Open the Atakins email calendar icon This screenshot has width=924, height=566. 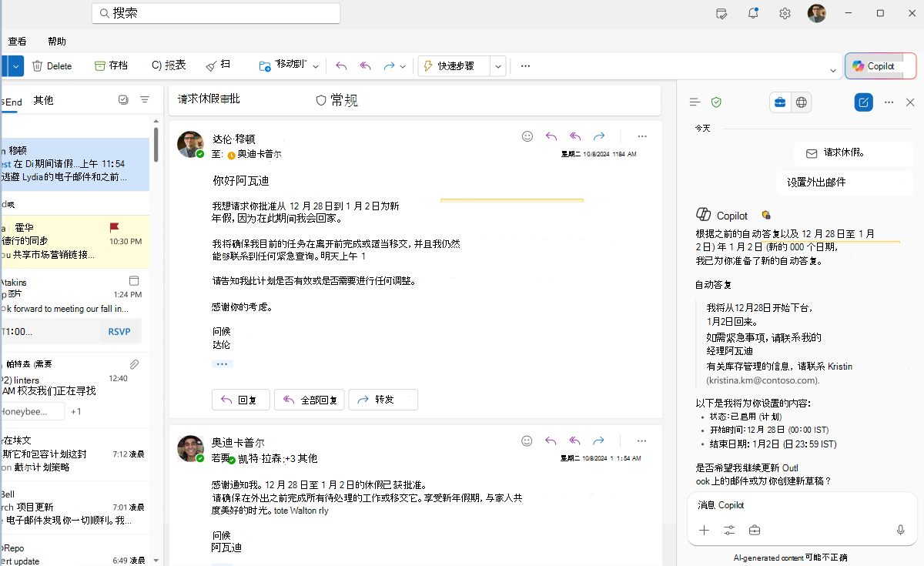134,281
